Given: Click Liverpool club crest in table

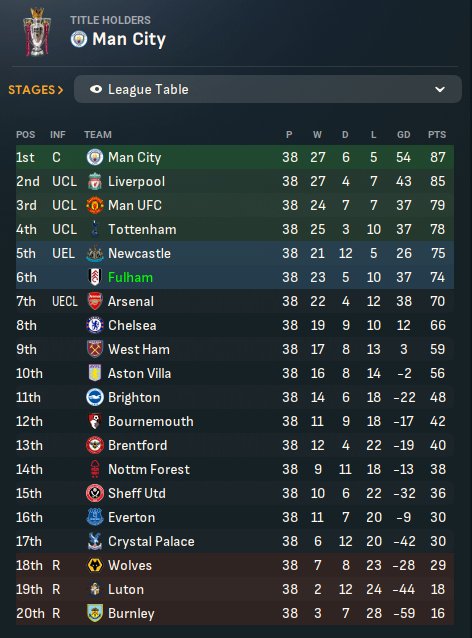Looking at the screenshot, I should [x=95, y=181].
